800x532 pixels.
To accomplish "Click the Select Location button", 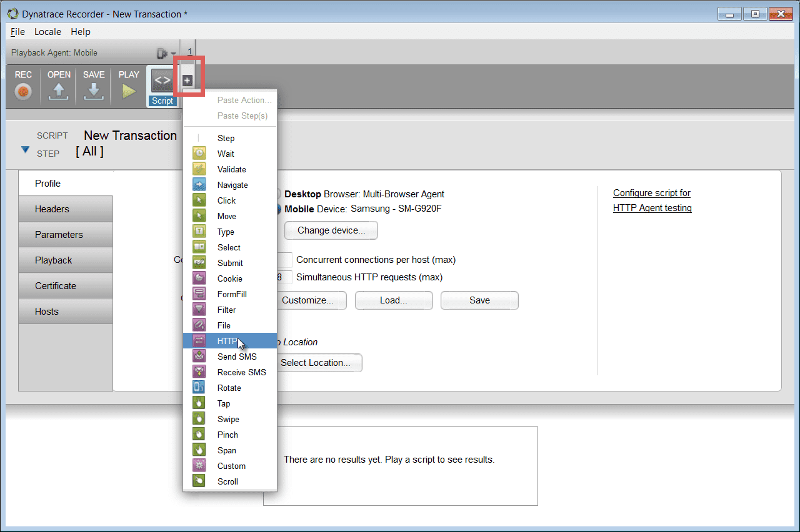I will click(x=319, y=363).
